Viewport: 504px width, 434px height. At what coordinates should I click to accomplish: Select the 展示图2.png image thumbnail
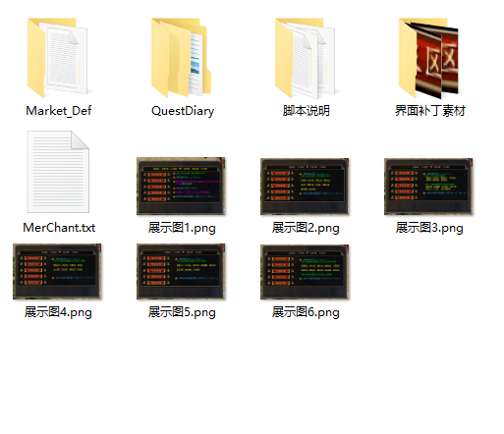[305, 187]
